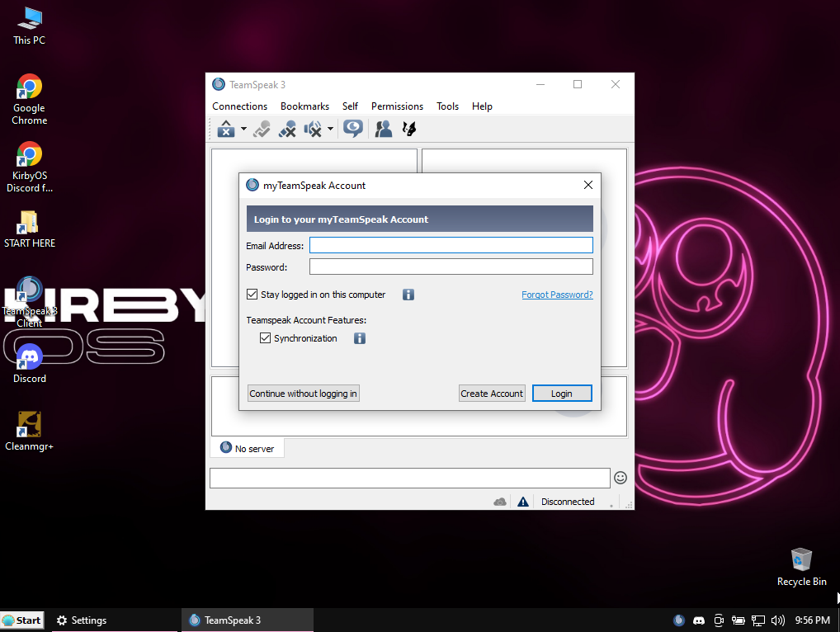Click into the Password field

point(451,266)
